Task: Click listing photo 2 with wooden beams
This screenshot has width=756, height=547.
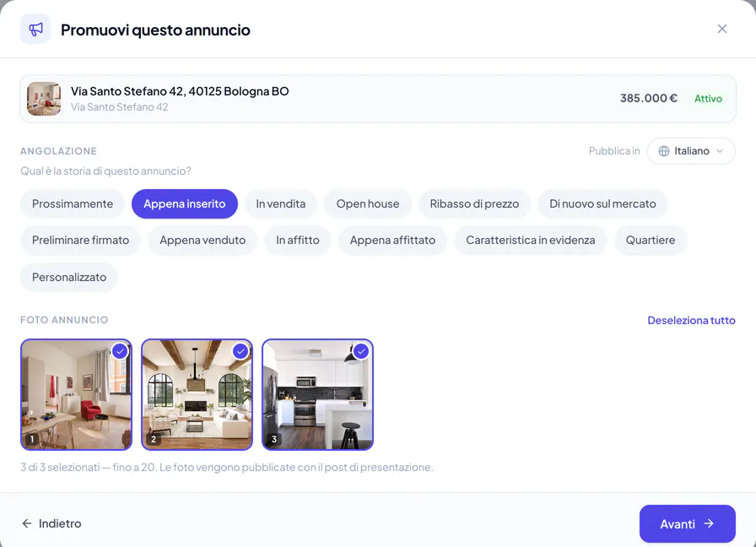Action: [x=197, y=394]
